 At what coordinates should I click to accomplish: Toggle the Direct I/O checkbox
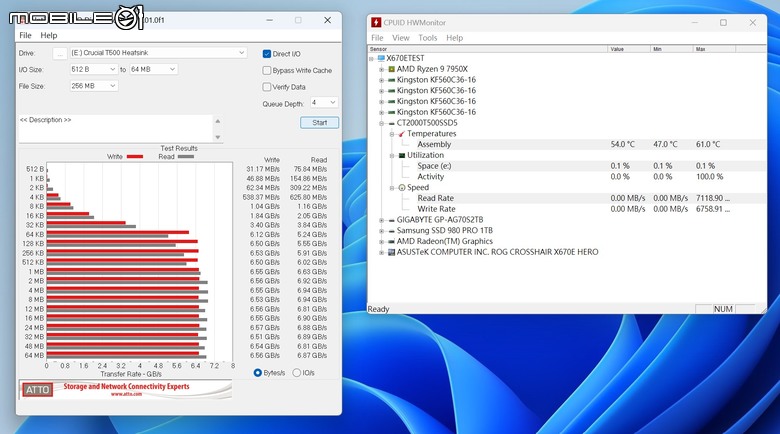pyautogui.click(x=267, y=54)
